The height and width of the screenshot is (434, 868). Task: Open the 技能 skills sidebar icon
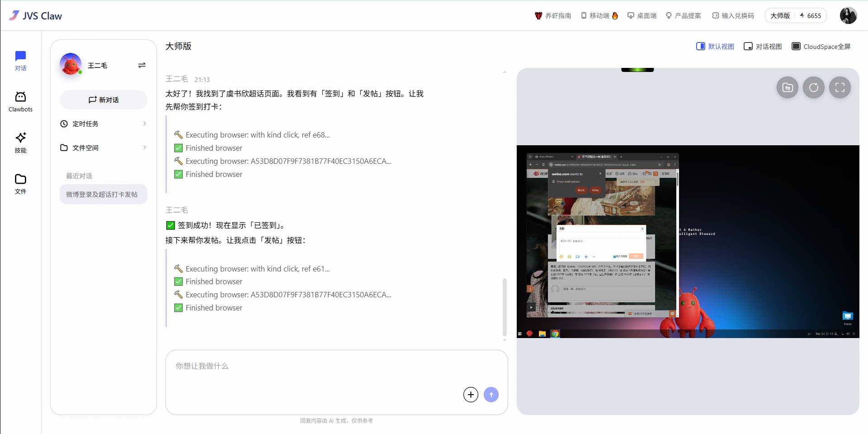click(20, 143)
